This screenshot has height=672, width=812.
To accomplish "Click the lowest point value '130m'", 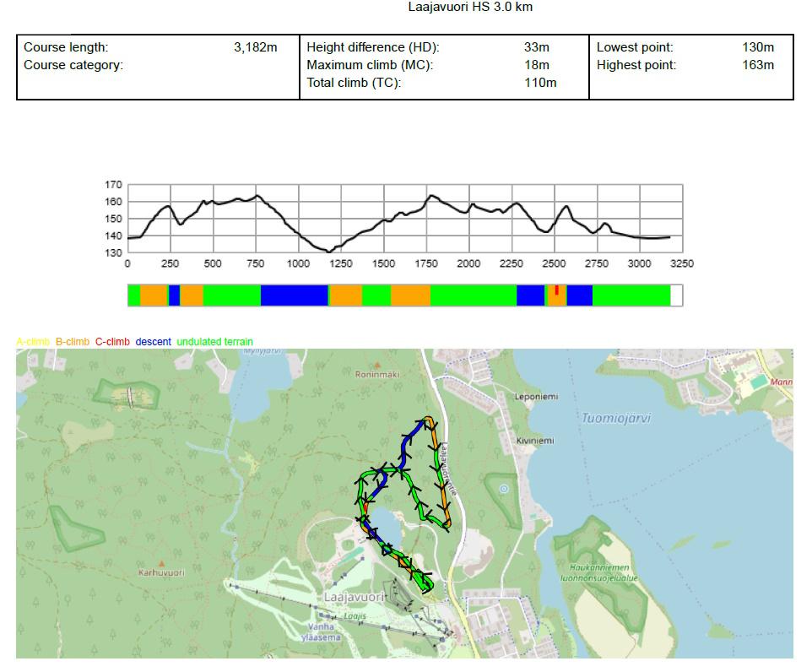I will click(758, 47).
